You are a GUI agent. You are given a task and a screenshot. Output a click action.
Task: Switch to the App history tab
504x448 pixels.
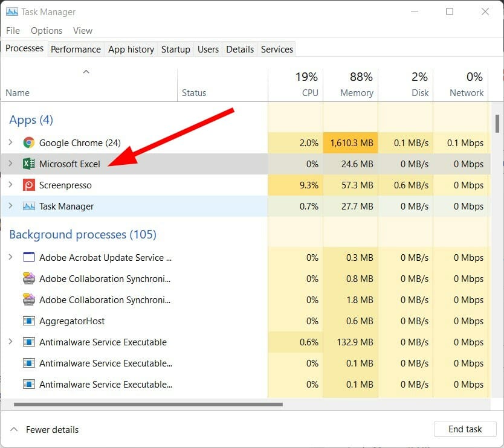[x=131, y=49]
